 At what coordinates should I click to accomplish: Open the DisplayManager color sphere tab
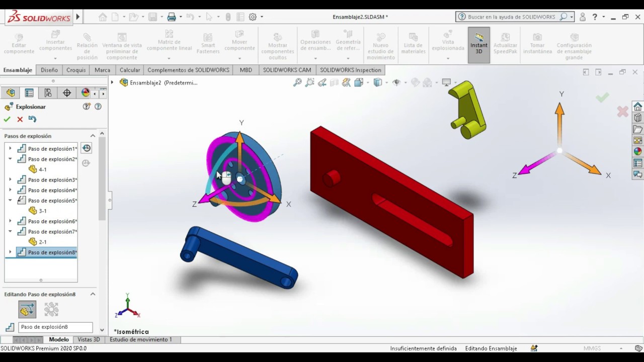pyautogui.click(x=86, y=93)
